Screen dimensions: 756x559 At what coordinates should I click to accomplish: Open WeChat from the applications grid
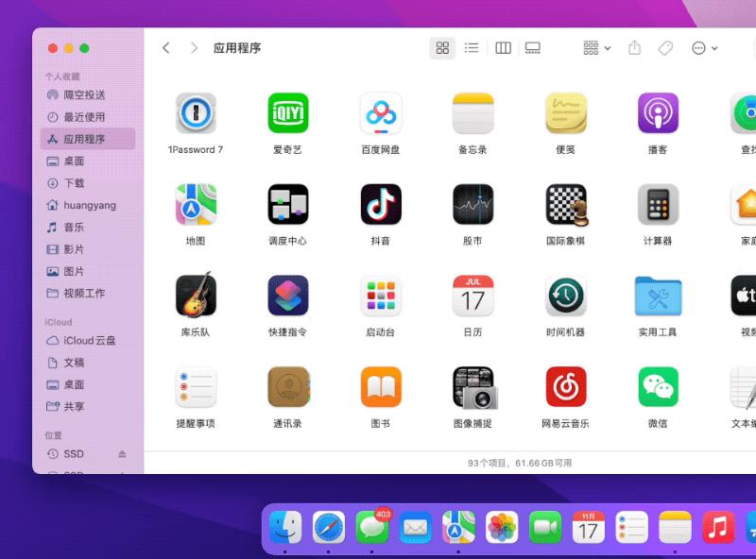pyautogui.click(x=657, y=387)
